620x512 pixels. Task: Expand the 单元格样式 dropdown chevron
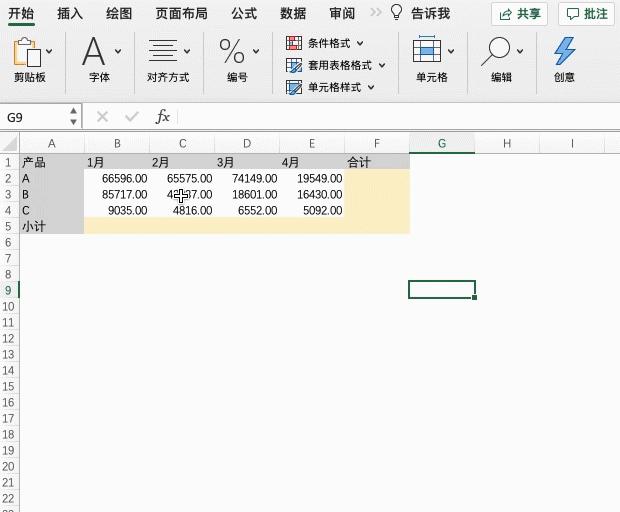(x=371, y=87)
